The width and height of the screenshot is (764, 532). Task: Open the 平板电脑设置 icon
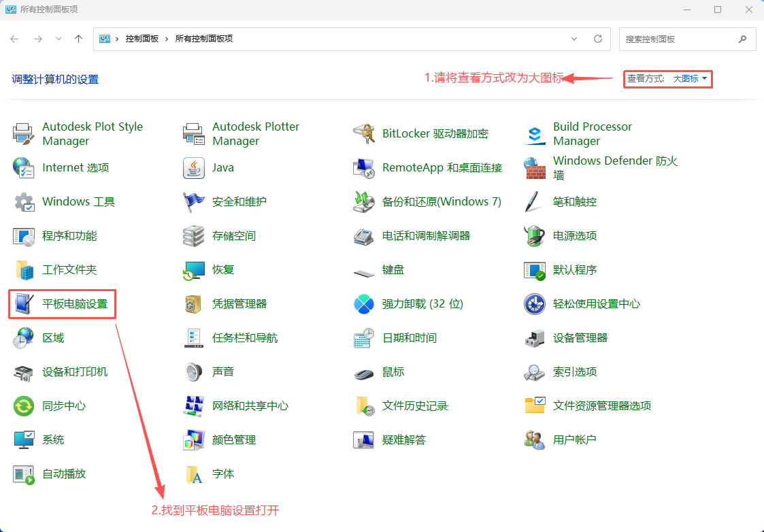tap(24, 304)
